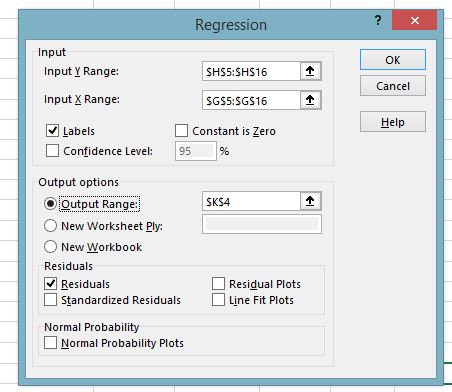Click the New Worksheet Ply text field

point(262,224)
